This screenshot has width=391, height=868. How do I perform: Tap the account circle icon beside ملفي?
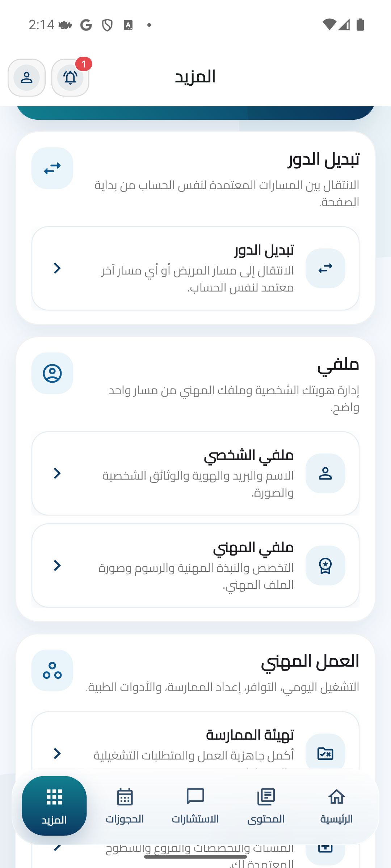click(x=52, y=373)
